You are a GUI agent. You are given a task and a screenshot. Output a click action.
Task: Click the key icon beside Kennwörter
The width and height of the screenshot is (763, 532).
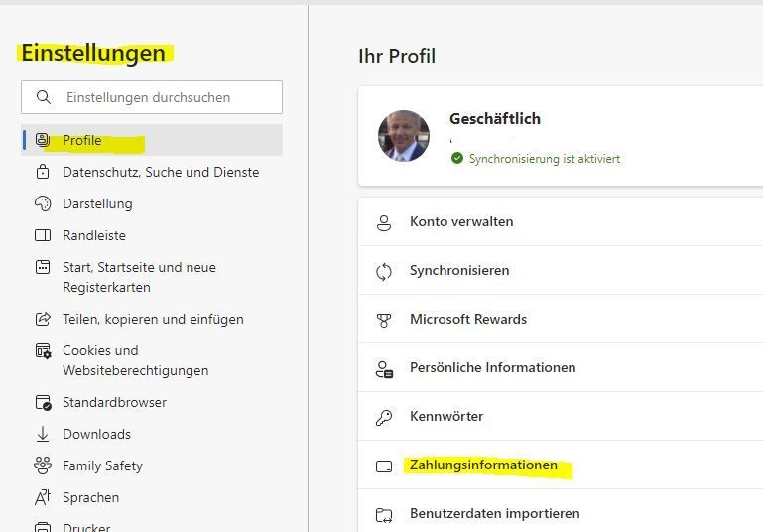pyautogui.click(x=384, y=417)
